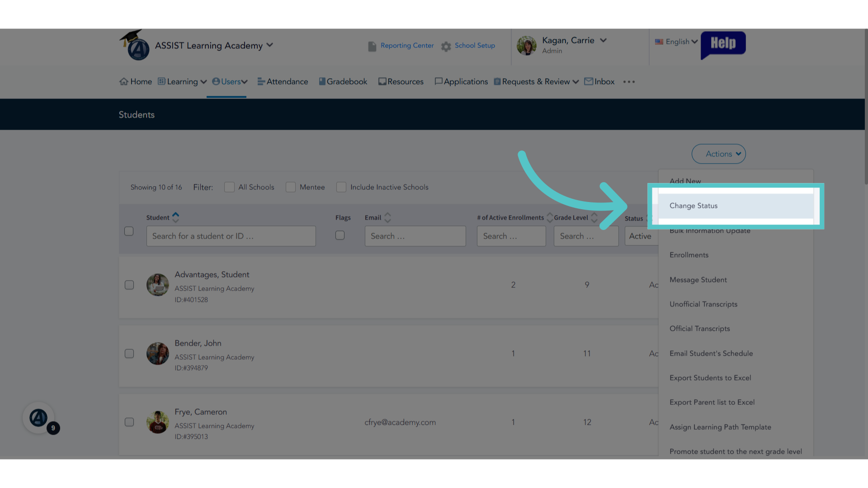Open the Reporting Center link
868x488 pixels.
407,46
